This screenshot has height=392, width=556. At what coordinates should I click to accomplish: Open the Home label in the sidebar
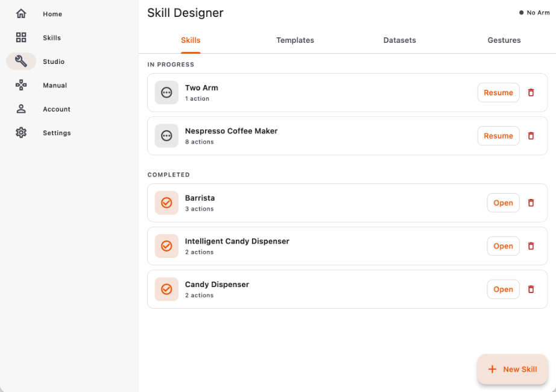(x=52, y=14)
